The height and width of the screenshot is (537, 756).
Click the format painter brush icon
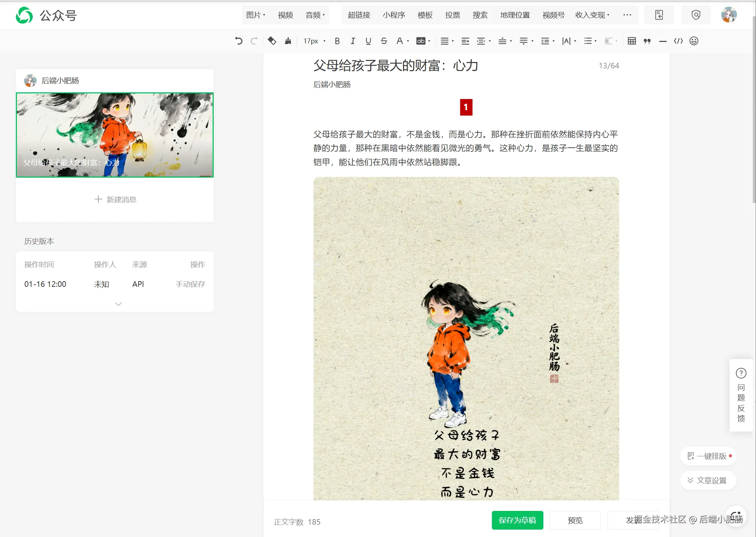click(288, 41)
